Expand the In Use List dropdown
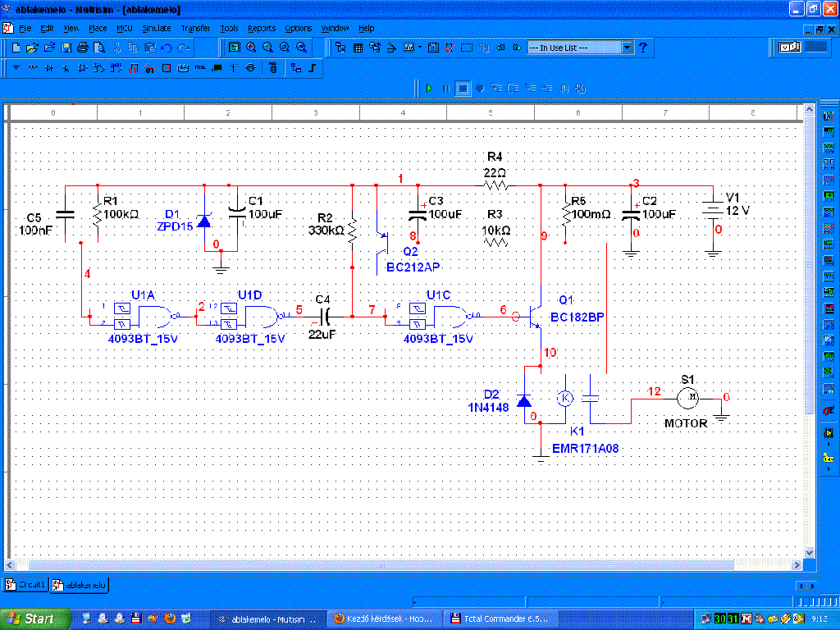This screenshot has height=630, width=840. [x=628, y=48]
